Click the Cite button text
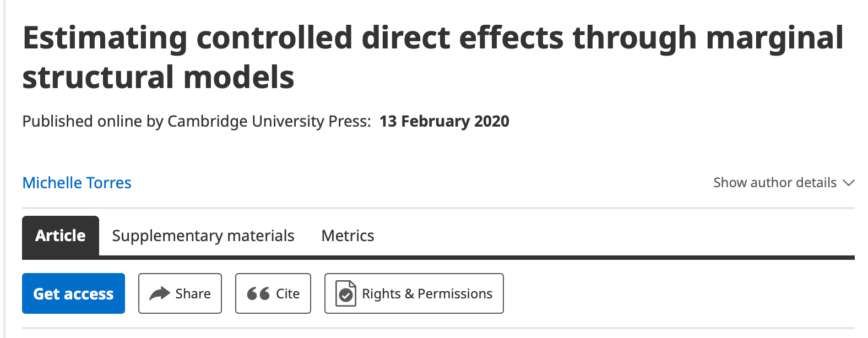 click(287, 293)
